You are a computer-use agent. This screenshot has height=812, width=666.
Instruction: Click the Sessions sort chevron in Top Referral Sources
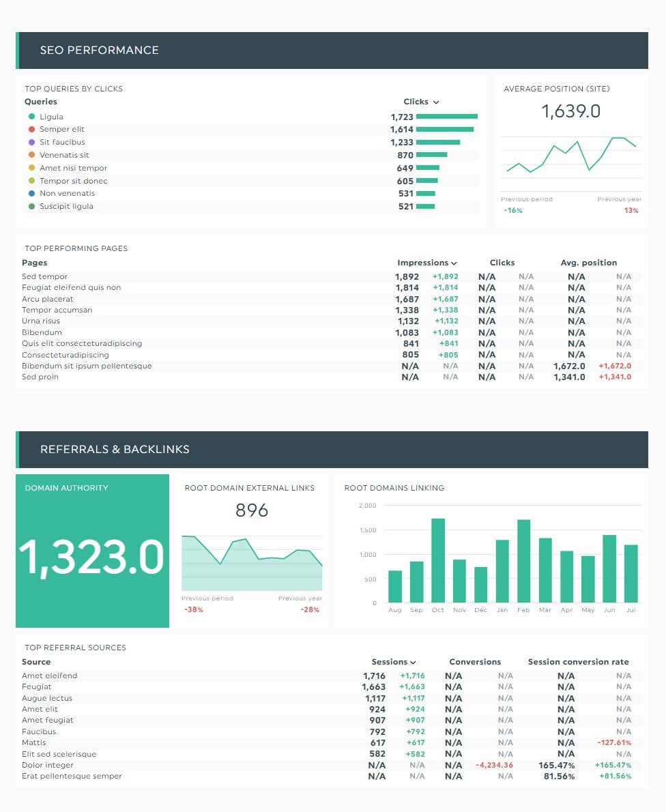(413, 663)
